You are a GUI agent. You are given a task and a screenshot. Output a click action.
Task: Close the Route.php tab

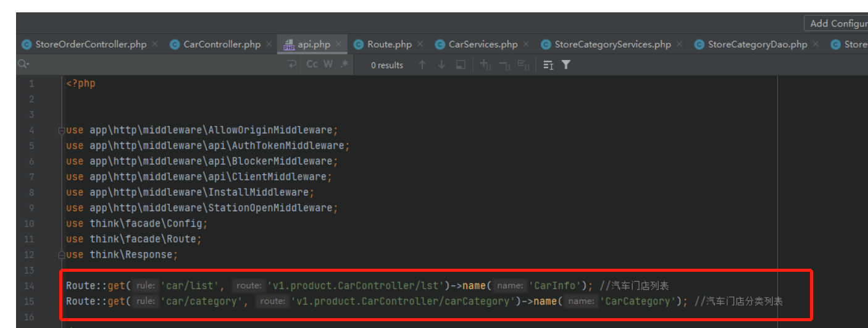420,44
